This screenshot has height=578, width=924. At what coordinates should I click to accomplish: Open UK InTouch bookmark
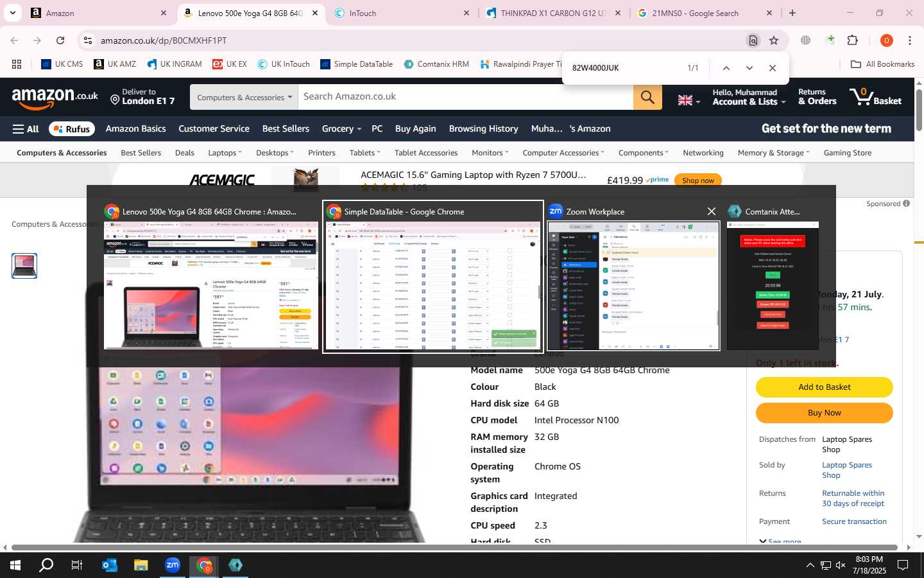click(x=284, y=64)
